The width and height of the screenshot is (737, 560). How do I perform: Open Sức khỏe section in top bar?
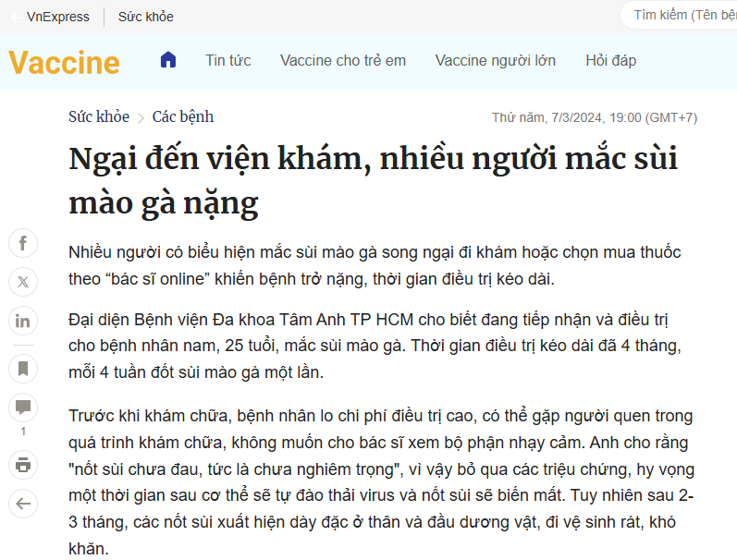pyautogui.click(x=145, y=17)
